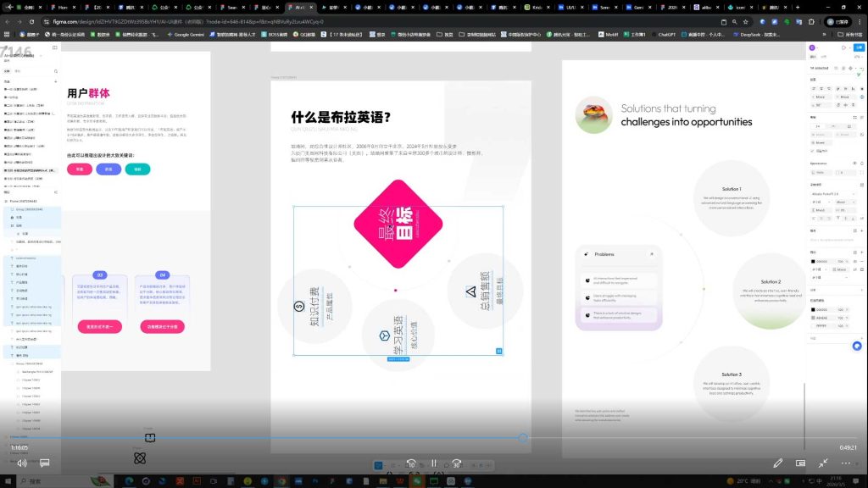Open Figma user avatar menu
This screenshot has width=868, height=488.
(811, 47)
